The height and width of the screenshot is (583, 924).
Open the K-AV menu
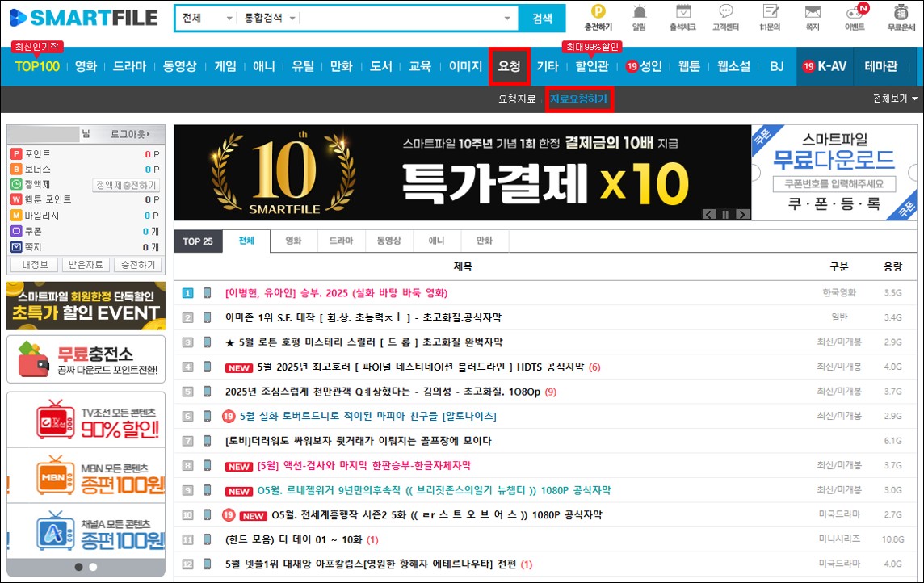[825, 66]
